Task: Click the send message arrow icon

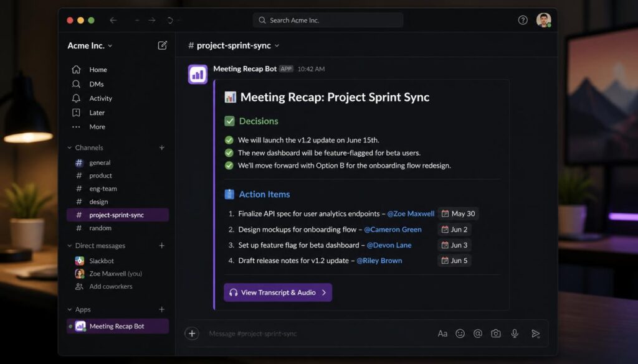Action: 535,334
